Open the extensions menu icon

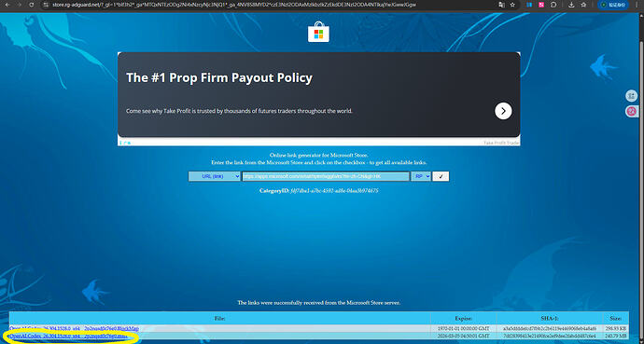pyautogui.click(x=553, y=5)
